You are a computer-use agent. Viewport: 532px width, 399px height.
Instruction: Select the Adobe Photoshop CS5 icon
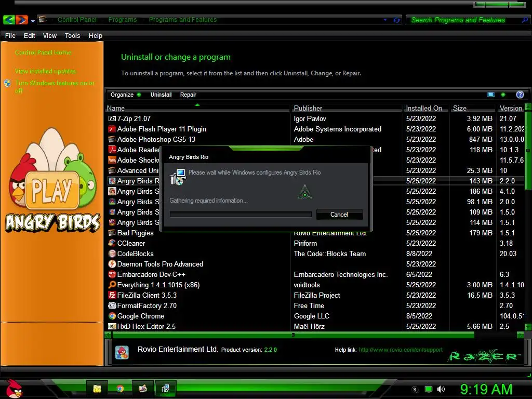[112, 139]
